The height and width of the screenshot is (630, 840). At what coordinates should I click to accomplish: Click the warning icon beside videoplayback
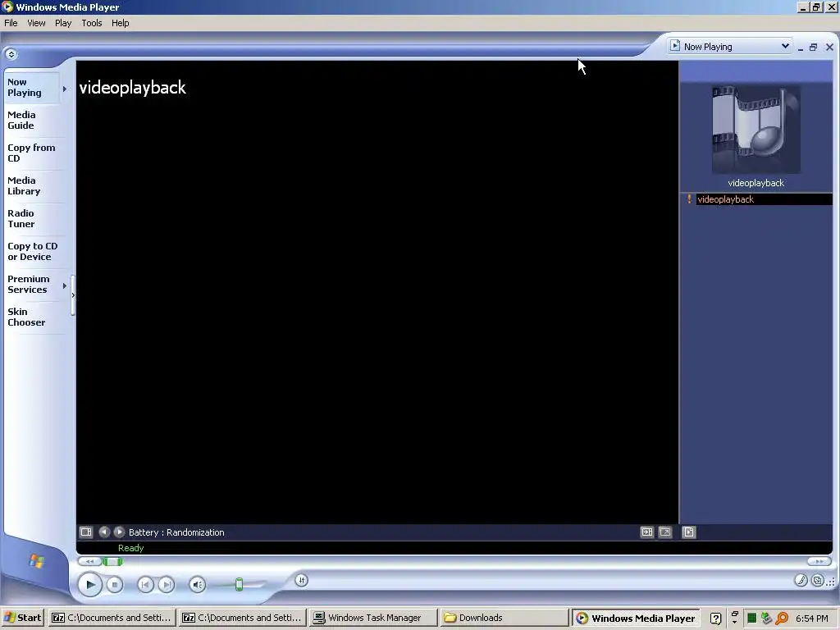coord(689,199)
